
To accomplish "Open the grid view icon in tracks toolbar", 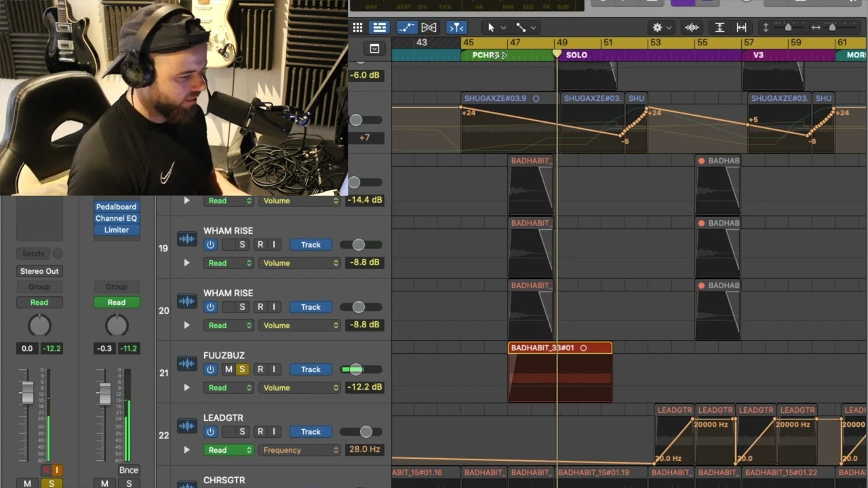I will (357, 28).
